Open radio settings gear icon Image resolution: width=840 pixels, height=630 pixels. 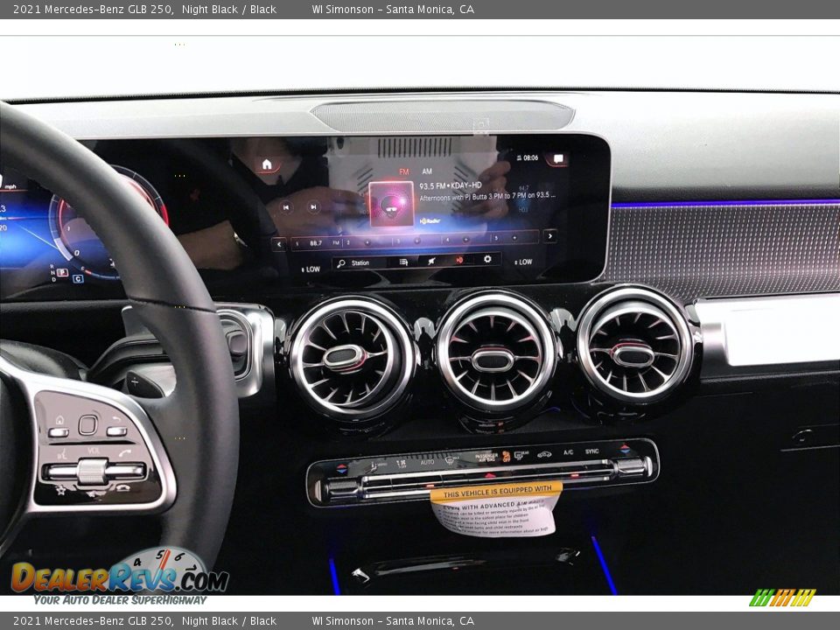click(x=487, y=259)
